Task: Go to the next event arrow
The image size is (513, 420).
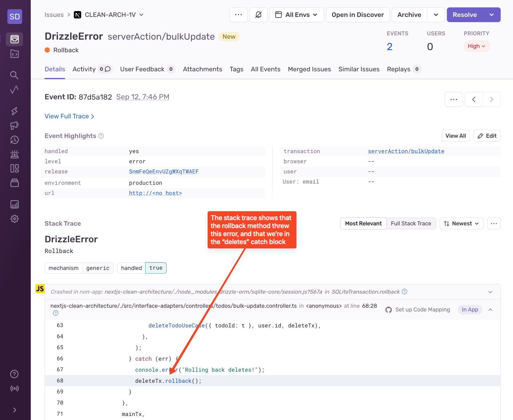Action: click(491, 99)
